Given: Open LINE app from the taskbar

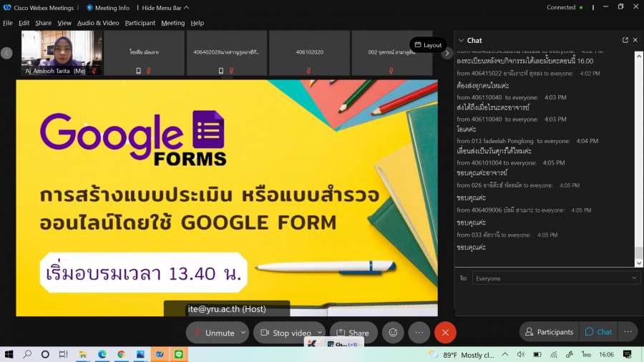Looking at the screenshot, I should (178, 354).
